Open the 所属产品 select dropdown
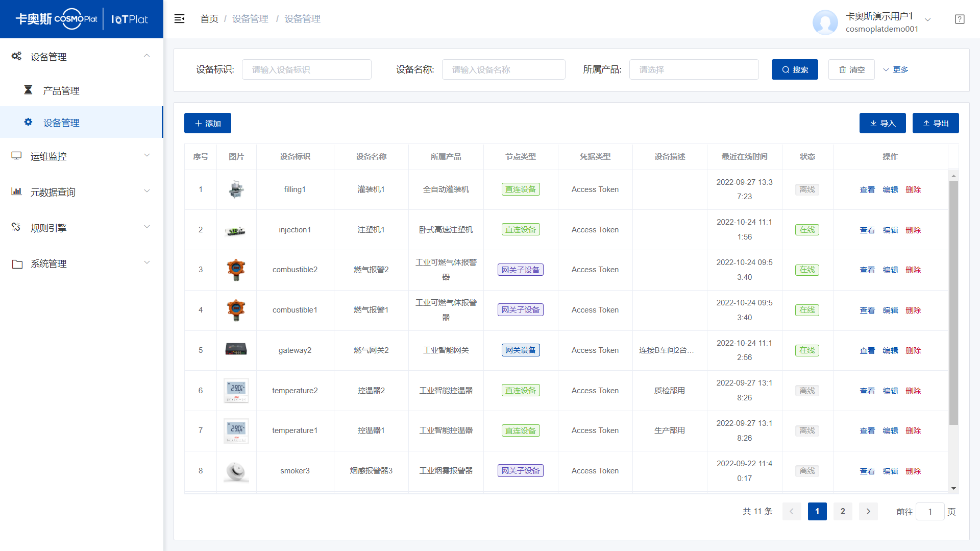 point(694,69)
